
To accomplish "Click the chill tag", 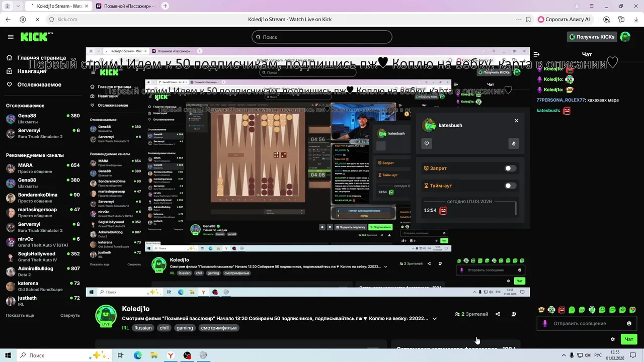I will click(164, 328).
